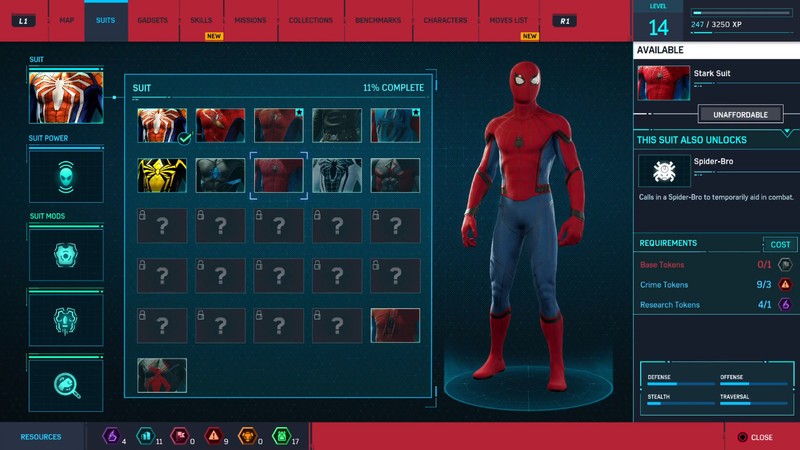Click the Stark Suit preview thumbnail
The height and width of the screenshot is (450, 800).
[x=663, y=83]
